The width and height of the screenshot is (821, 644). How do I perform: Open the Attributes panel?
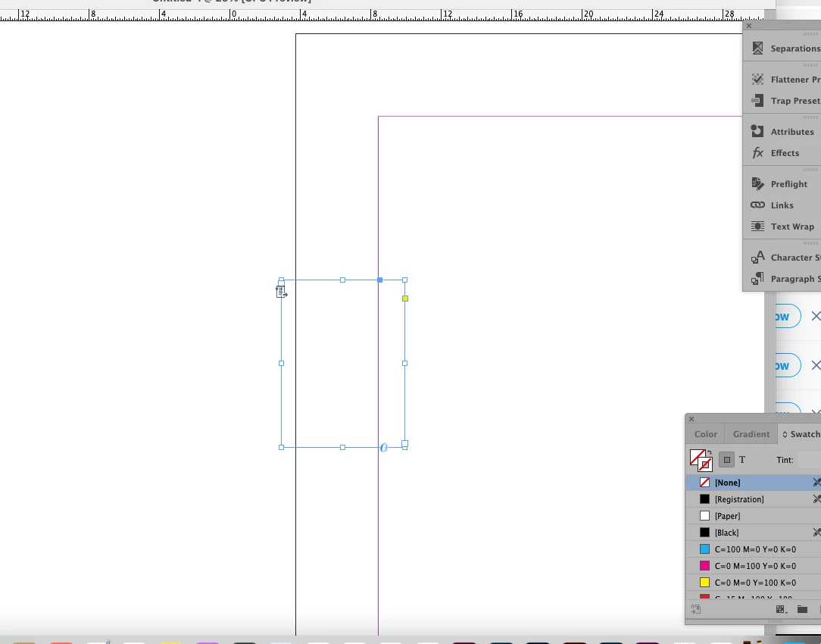782,131
